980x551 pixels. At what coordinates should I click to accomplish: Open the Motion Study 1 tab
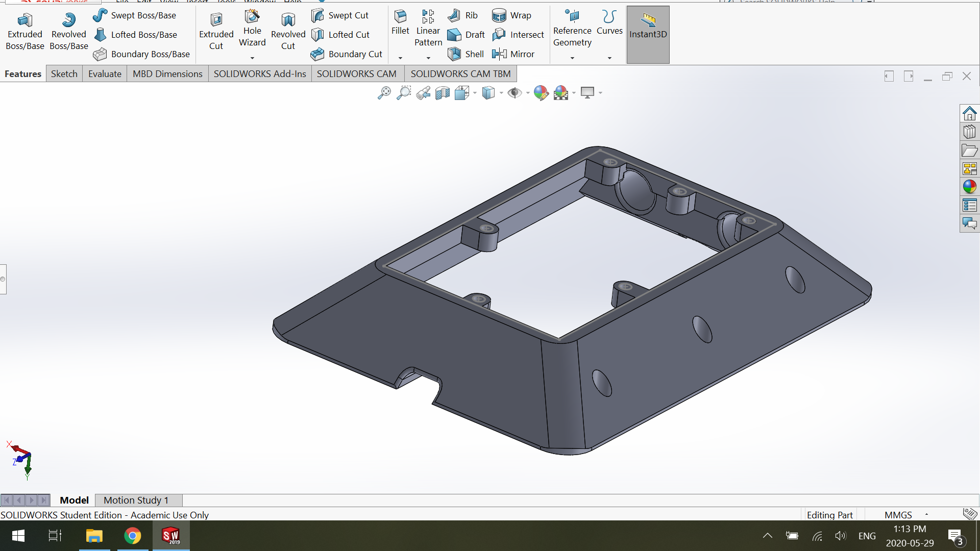(136, 500)
